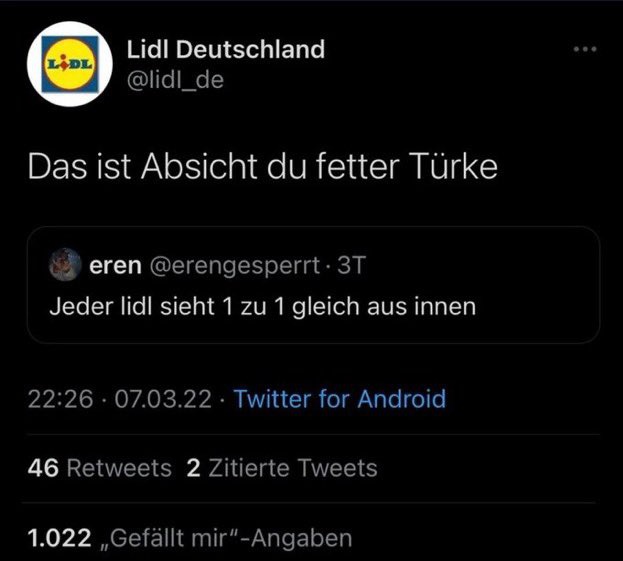Viewport: 623px width, 561px height.
Task: View the 46 Retweets list
Action: [x=43, y=468]
